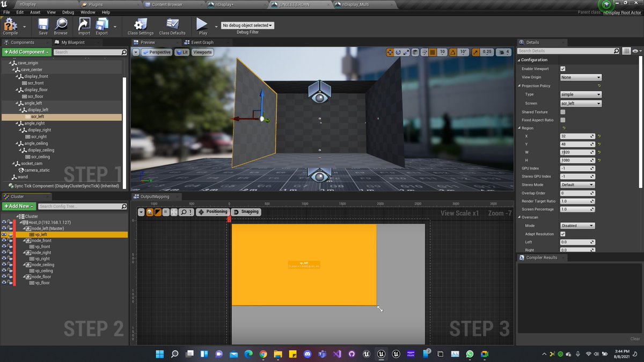Click the Add Component button
This screenshot has height=362, width=644.
(26, 52)
